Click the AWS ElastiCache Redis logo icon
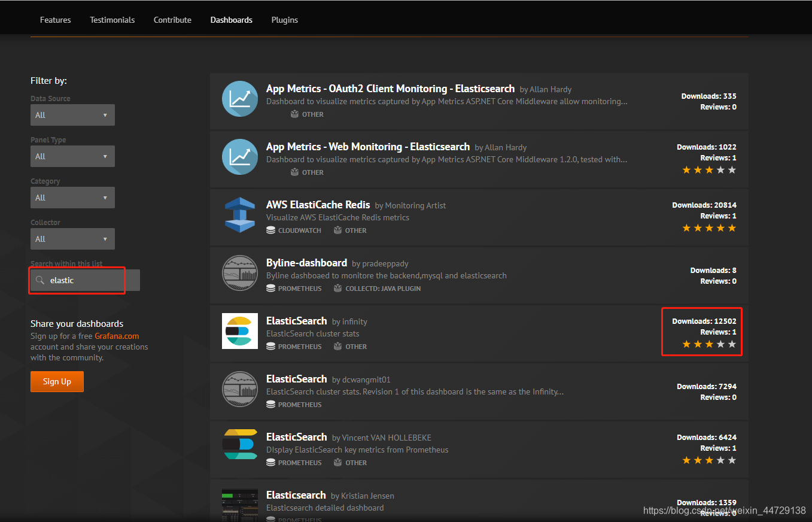This screenshot has height=522, width=812. (240, 214)
